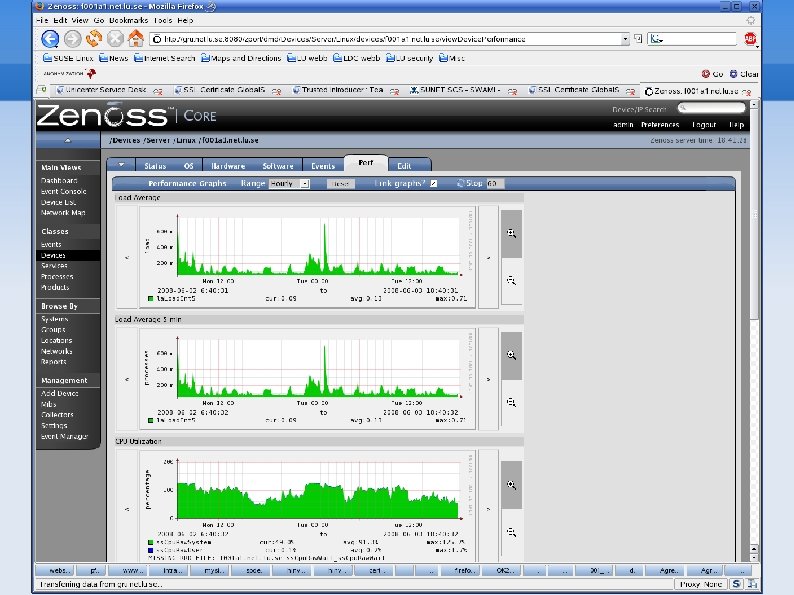Pan the Load Average graph back in time
Screen dimensions: 794x595
[127, 257]
